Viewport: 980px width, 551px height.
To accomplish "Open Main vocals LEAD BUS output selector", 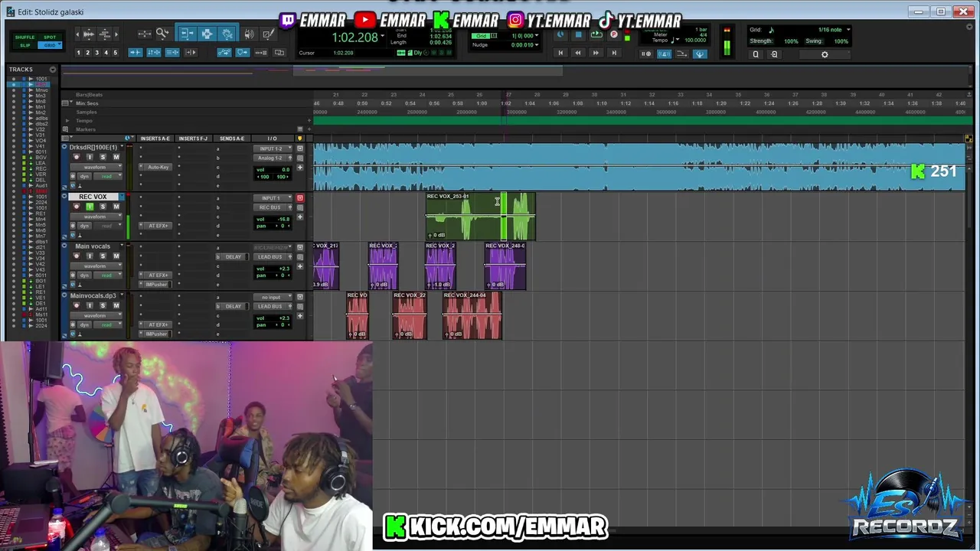I will [273, 256].
